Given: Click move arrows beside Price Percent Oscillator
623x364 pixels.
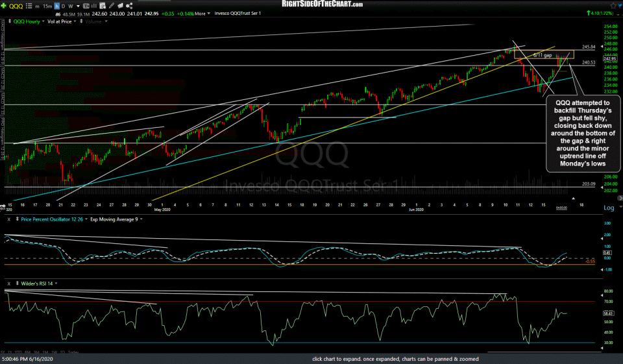Looking at the screenshot, I should pyautogui.click(x=17, y=219).
